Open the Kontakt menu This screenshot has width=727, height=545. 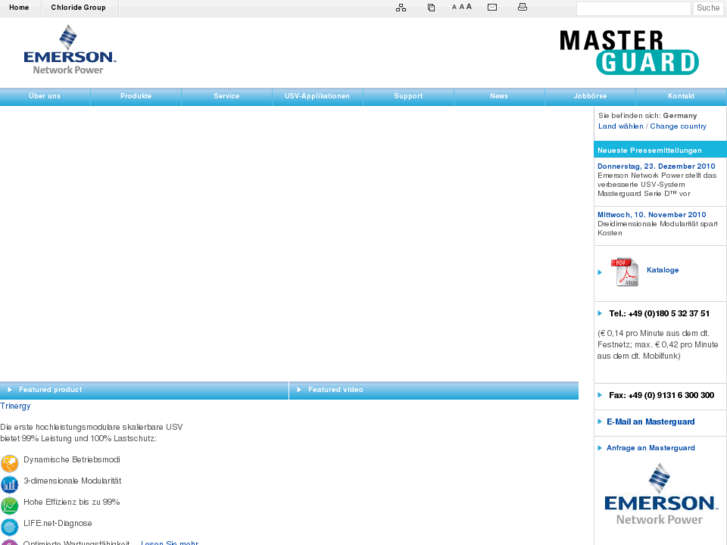pyautogui.click(x=681, y=96)
